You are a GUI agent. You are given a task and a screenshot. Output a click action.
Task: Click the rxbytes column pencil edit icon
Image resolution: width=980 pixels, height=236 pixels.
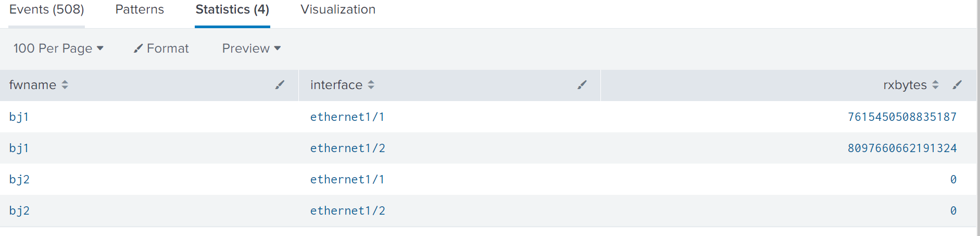[957, 85]
